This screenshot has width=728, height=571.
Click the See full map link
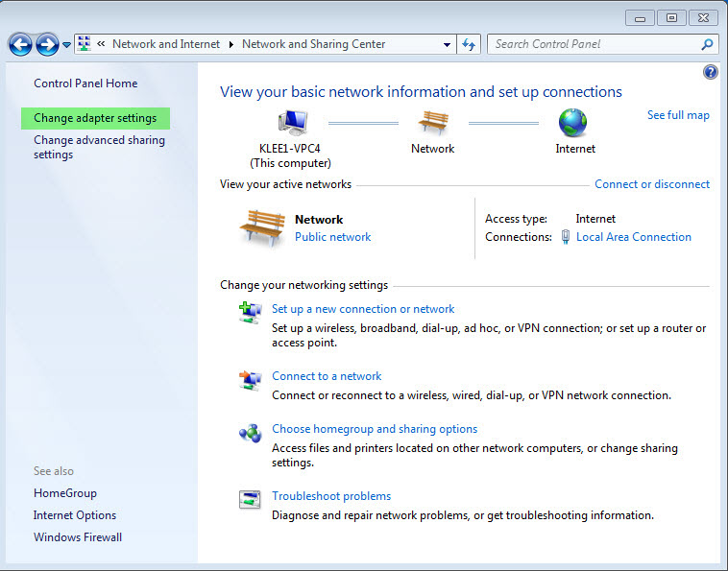pyautogui.click(x=678, y=115)
